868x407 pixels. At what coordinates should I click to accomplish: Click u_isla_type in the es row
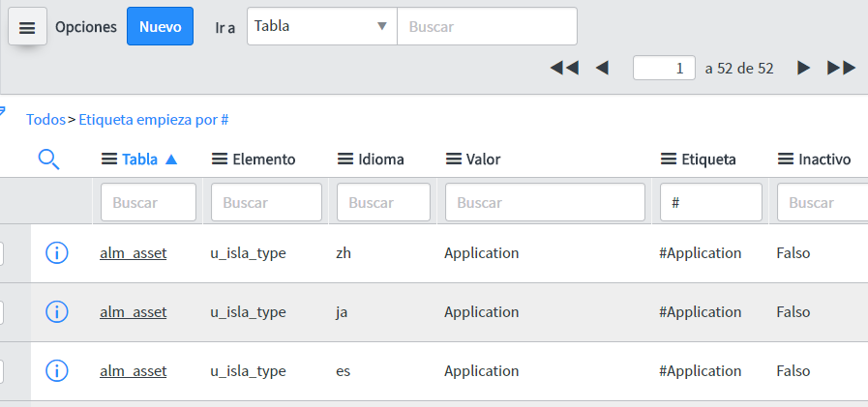tap(248, 370)
